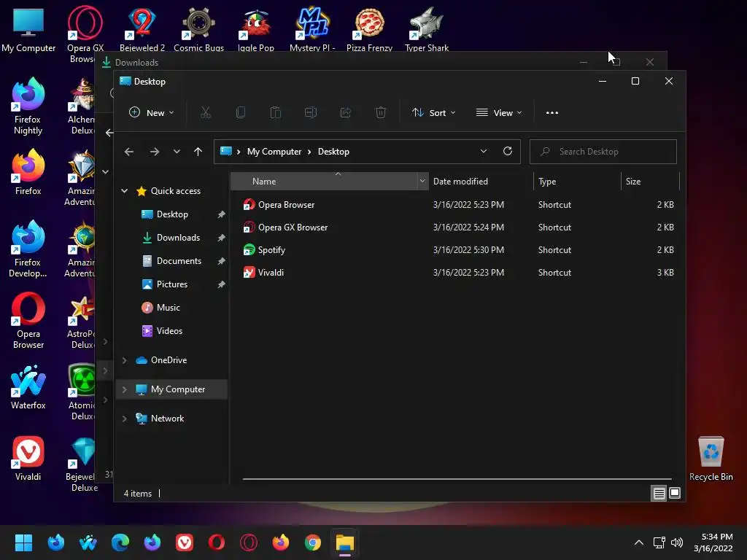
Task: Open Firefox Nightly desktop icon
Action: pos(28,106)
